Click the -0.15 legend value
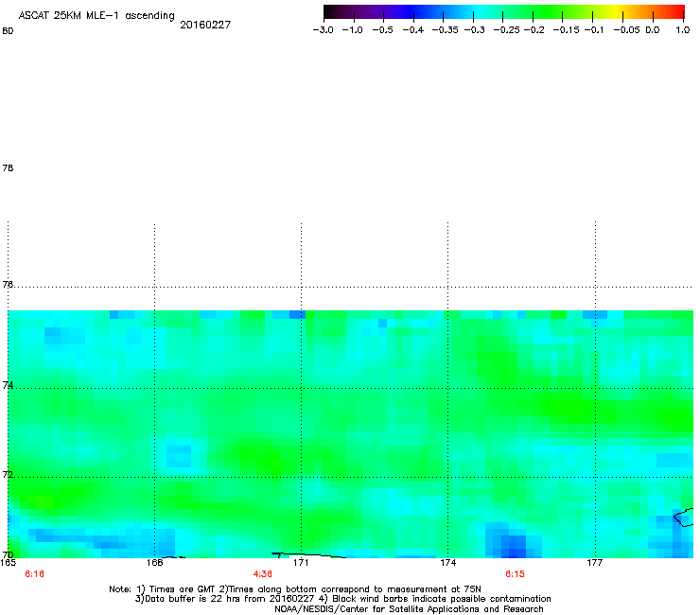Viewport: 700px width, 615px height. (x=566, y=30)
